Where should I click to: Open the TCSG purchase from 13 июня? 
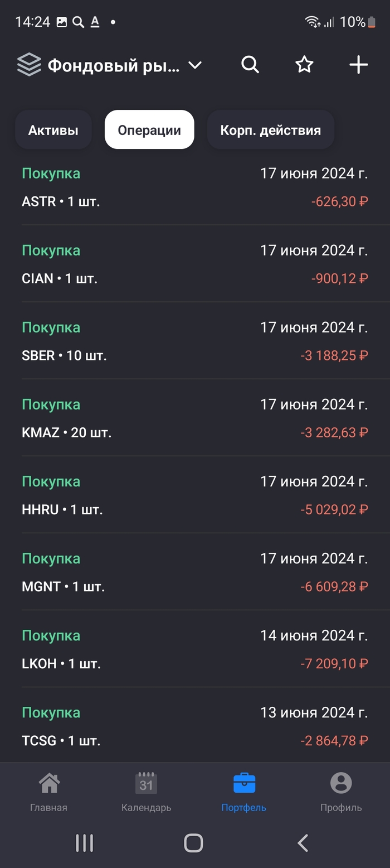point(194,726)
